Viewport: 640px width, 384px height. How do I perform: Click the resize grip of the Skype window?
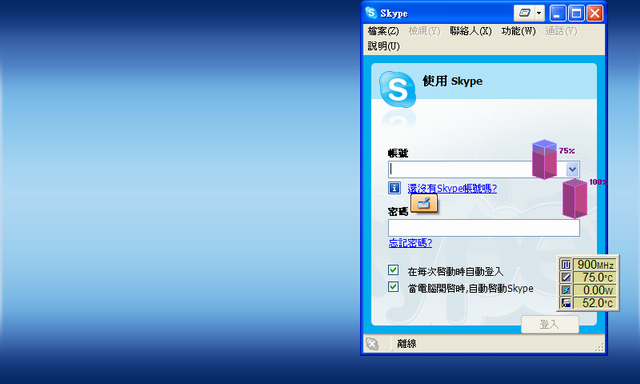(600, 347)
